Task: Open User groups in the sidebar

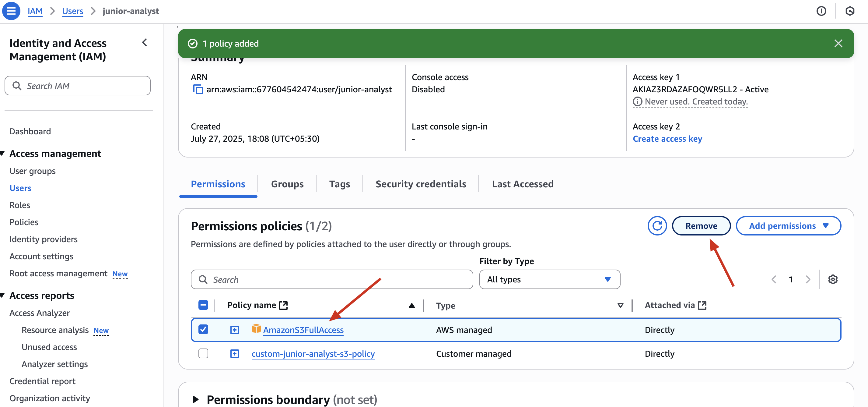Action: (32, 171)
